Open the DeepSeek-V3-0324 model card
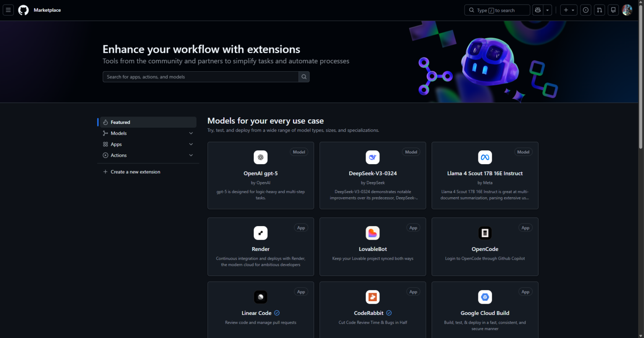The image size is (644, 338). tap(373, 175)
